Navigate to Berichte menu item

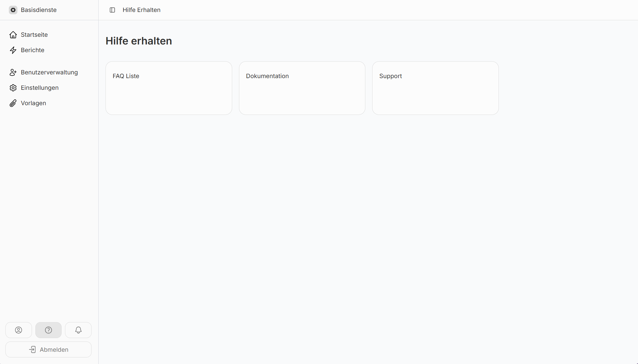tap(33, 50)
